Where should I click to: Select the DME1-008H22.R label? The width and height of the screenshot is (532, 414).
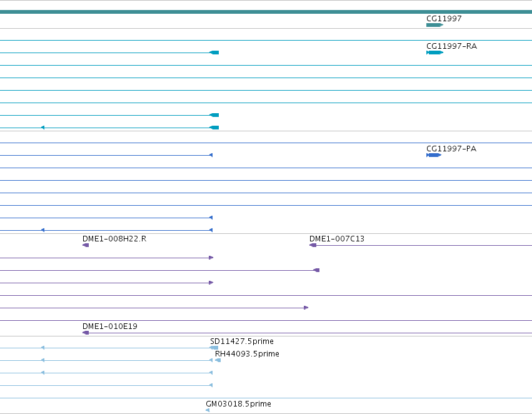[x=114, y=239]
